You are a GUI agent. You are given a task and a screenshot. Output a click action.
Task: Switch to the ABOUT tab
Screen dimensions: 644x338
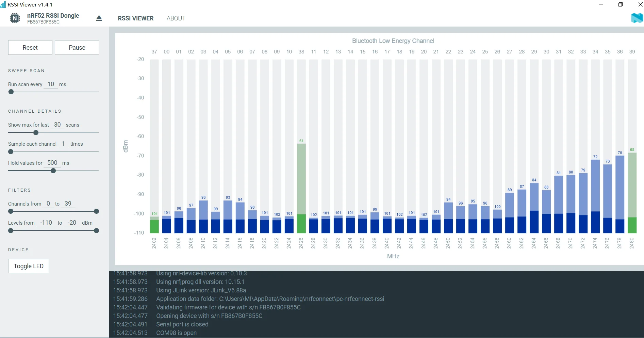coord(176,18)
